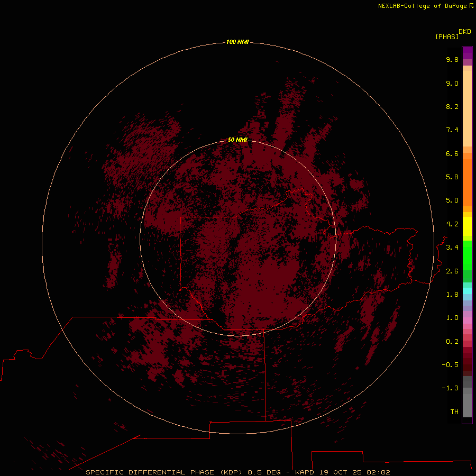The image size is (476, 476).
Task: Click the 6.6 scale value
Action: pos(452,153)
